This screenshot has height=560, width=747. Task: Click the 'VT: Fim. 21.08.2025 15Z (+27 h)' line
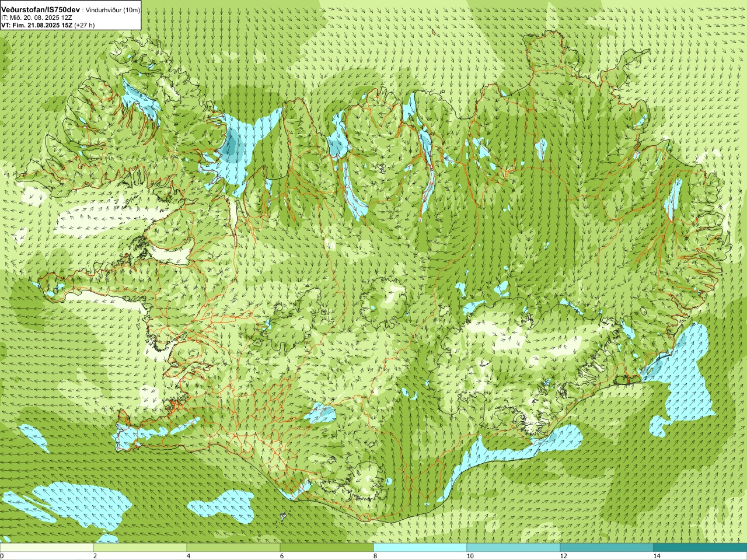48,25
